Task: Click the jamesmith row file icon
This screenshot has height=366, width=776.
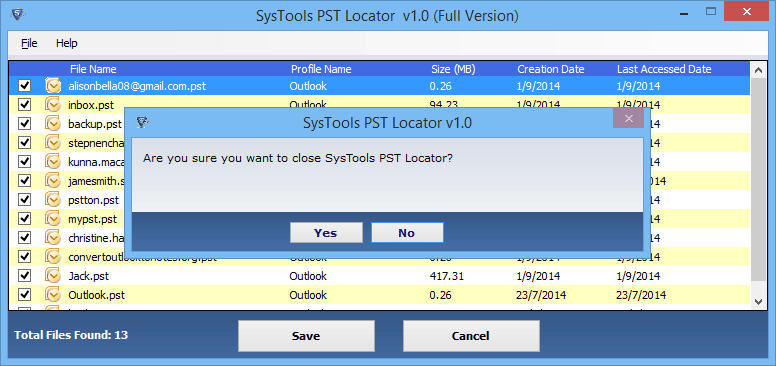Action: click(53, 181)
